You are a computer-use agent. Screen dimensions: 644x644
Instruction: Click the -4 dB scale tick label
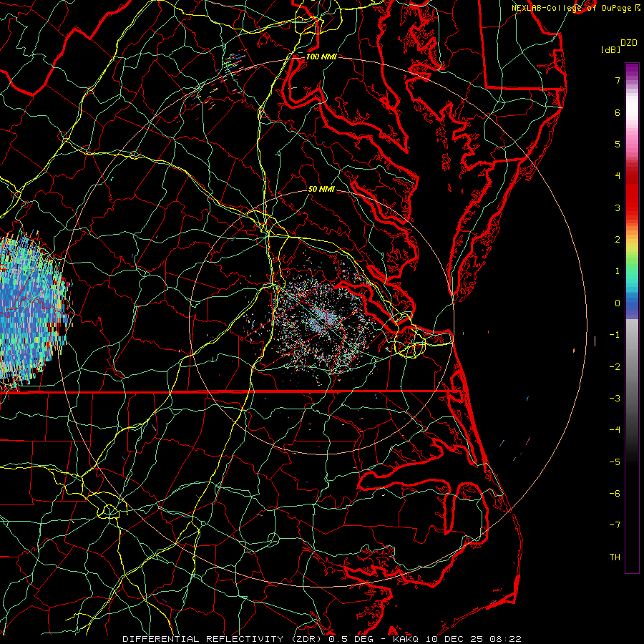click(x=615, y=430)
